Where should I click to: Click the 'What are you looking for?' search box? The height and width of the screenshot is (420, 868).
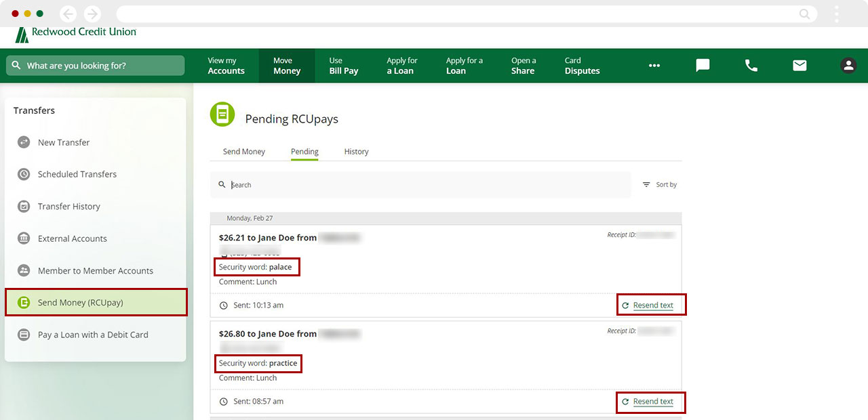coord(96,66)
